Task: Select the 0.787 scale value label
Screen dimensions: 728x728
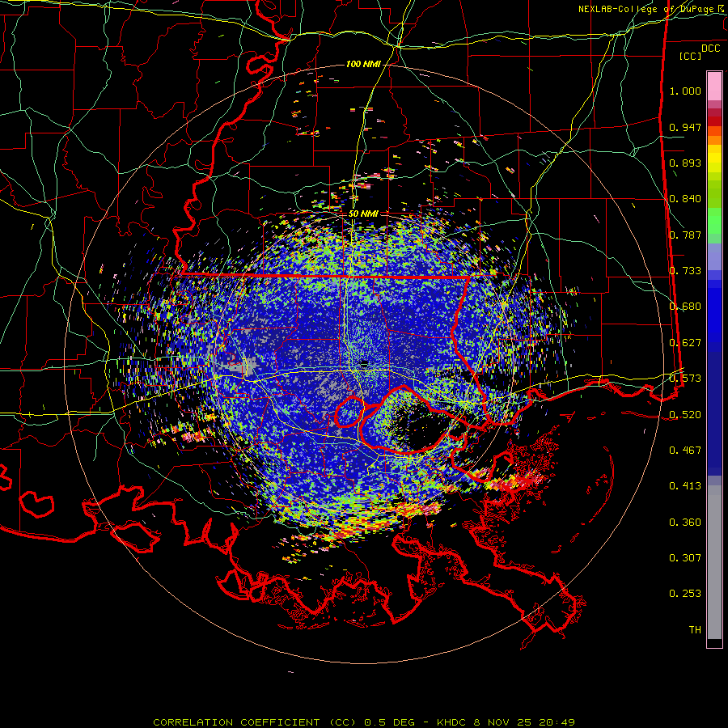Action: pyautogui.click(x=685, y=235)
